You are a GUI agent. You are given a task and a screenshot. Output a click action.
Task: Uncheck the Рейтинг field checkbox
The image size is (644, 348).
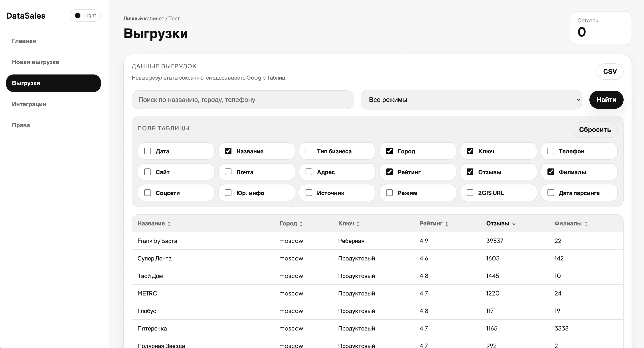click(x=389, y=172)
